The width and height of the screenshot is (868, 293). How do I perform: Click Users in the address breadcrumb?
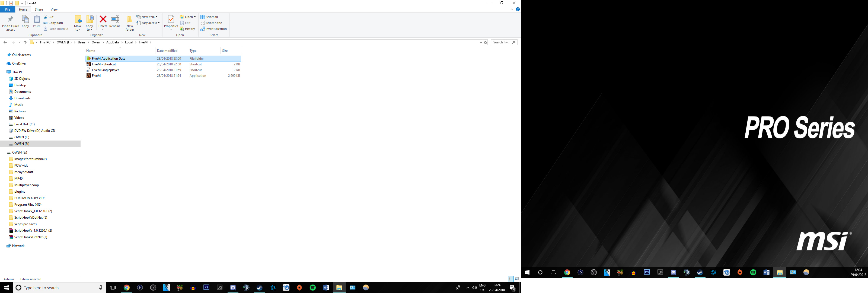point(82,43)
